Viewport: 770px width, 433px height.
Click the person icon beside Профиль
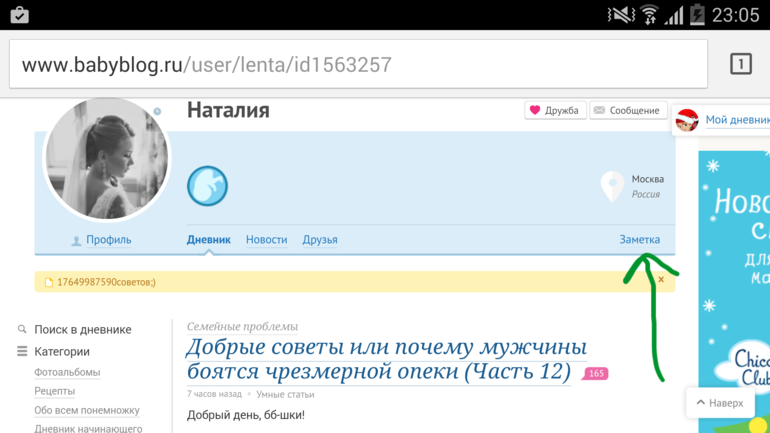coord(76,241)
